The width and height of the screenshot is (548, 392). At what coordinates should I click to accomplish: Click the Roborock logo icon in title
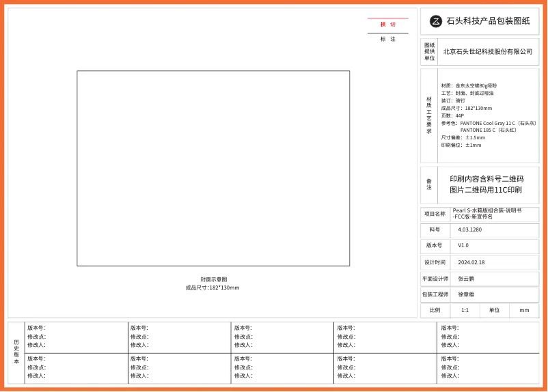click(x=436, y=21)
